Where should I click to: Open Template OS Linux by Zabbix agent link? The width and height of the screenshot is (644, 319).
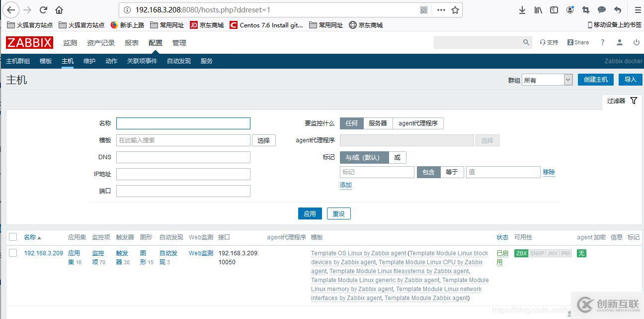coord(358,253)
